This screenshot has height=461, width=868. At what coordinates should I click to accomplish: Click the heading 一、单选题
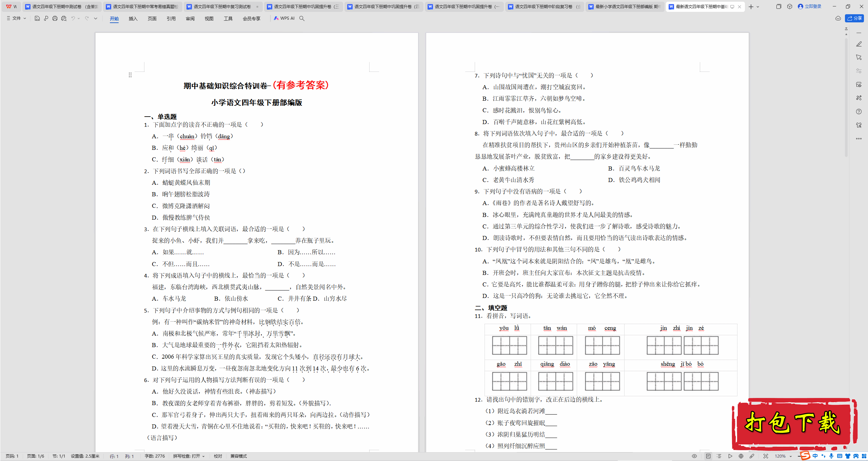[160, 117]
